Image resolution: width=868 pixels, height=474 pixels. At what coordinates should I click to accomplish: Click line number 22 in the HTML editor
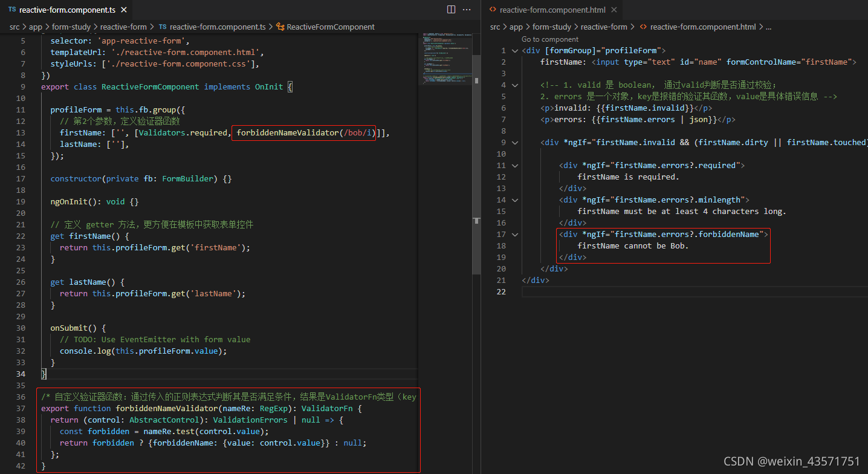[501, 292]
